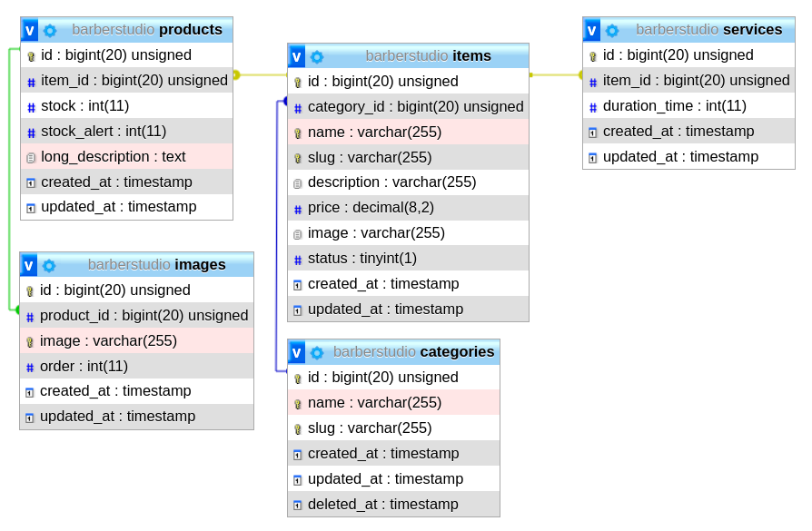The height and width of the screenshot is (531, 812).
Task: Click the text icon beside long_description
Action: pos(30,157)
